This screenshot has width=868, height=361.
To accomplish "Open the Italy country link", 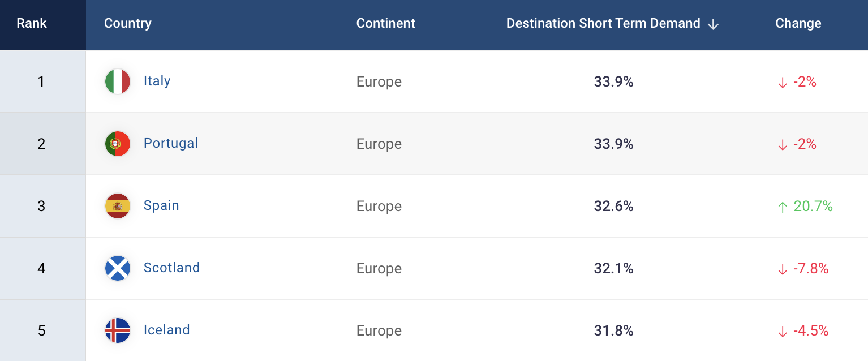I will pos(157,81).
